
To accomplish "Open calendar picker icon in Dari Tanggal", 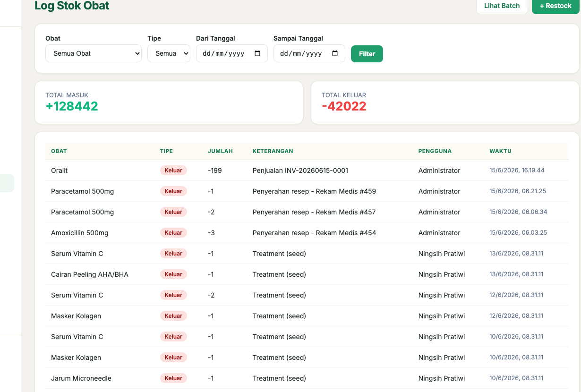I will [257, 53].
